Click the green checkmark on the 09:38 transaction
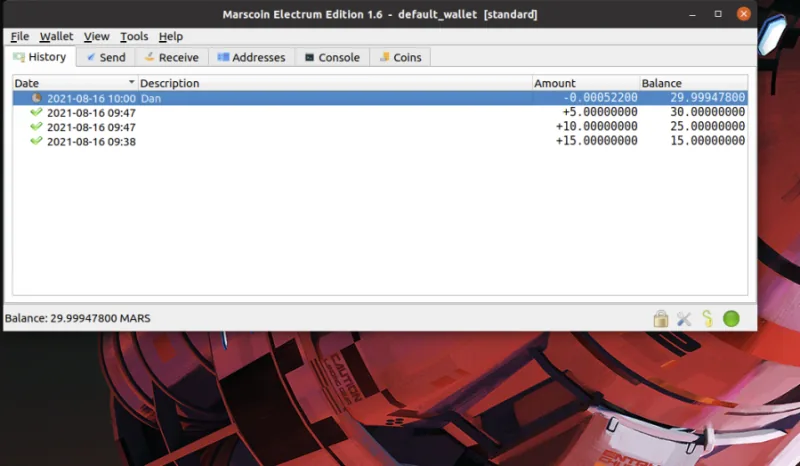 pyautogui.click(x=37, y=141)
